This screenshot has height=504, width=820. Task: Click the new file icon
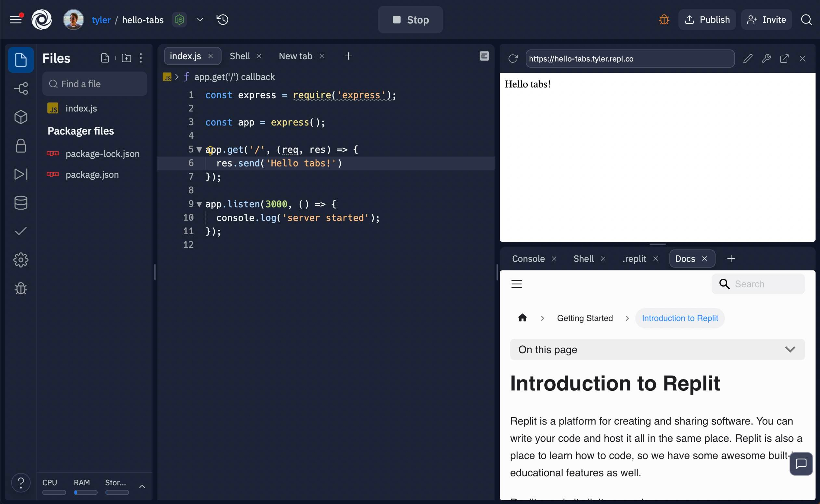coord(105,58)
